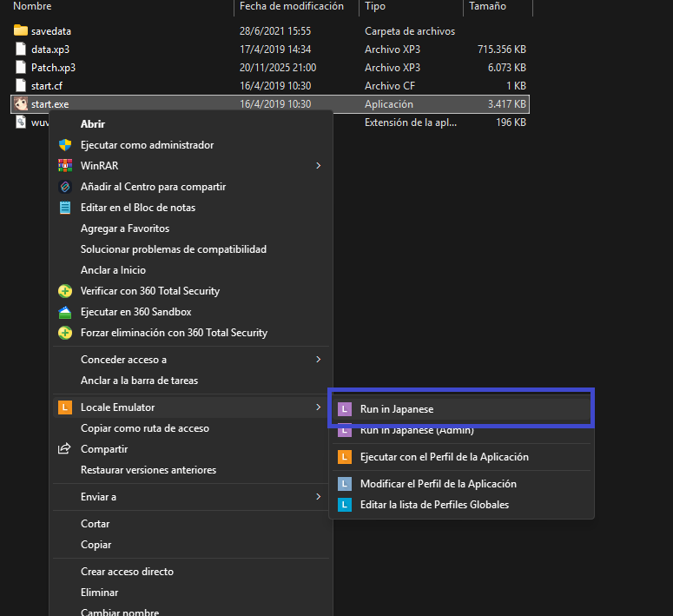673x616 pixels.
Task: Click the 360 Sandbox icon
Action: [64, 312]
